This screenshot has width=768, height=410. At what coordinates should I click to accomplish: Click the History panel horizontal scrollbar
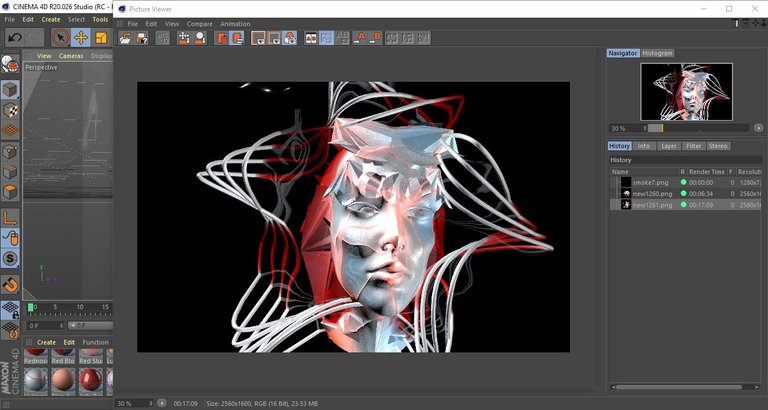click(x=678, y=387)
